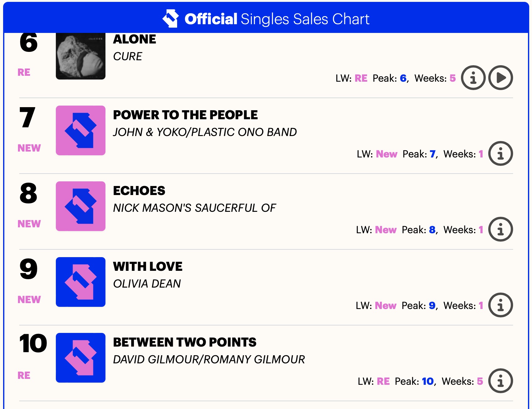Screen dimensions: 532x409
Task: Click the Official Charts logo icon in header
Action: pyautogui.click(x=171, y=18)
